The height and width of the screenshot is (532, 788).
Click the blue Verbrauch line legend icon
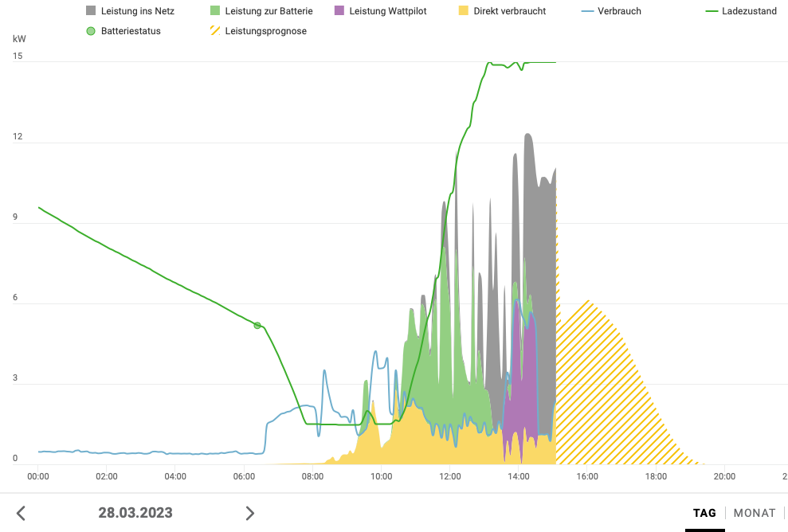(x=588, y=11)
